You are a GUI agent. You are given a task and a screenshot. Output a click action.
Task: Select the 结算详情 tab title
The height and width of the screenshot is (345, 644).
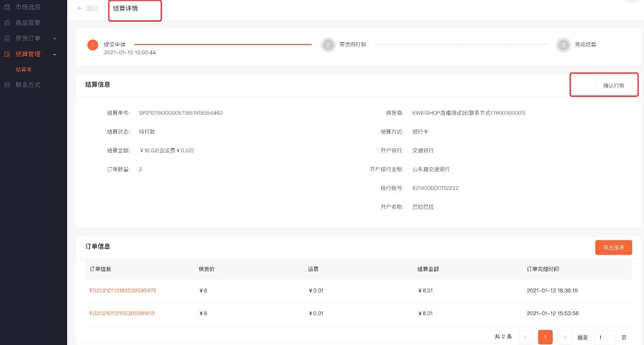[x=125, y=8]
